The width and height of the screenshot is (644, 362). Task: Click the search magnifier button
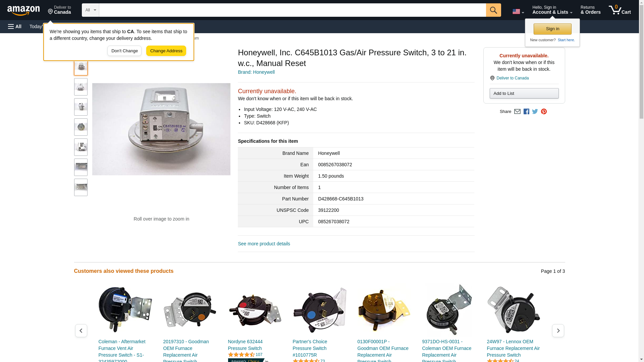[493, 10]
